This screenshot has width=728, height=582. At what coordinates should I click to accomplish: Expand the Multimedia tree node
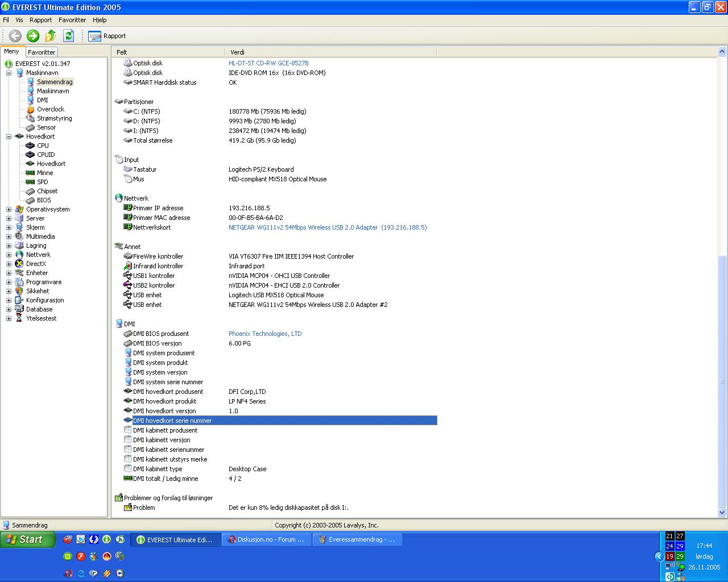(9, 236)
